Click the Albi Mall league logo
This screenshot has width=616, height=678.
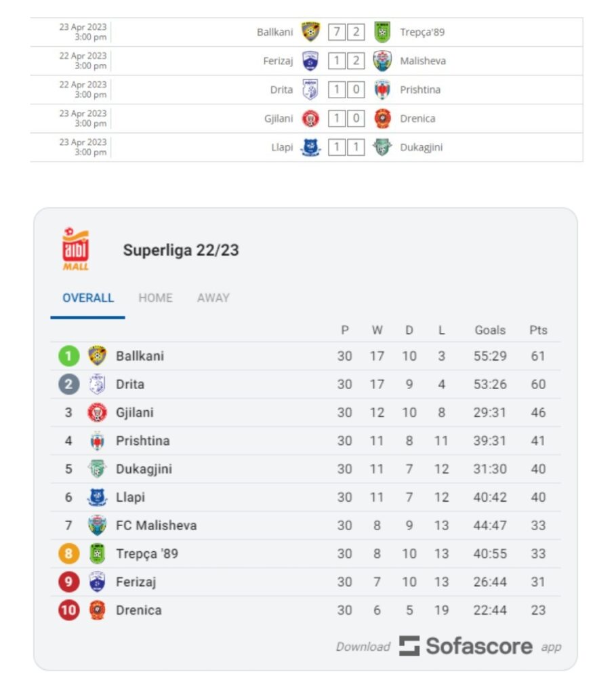76,250
